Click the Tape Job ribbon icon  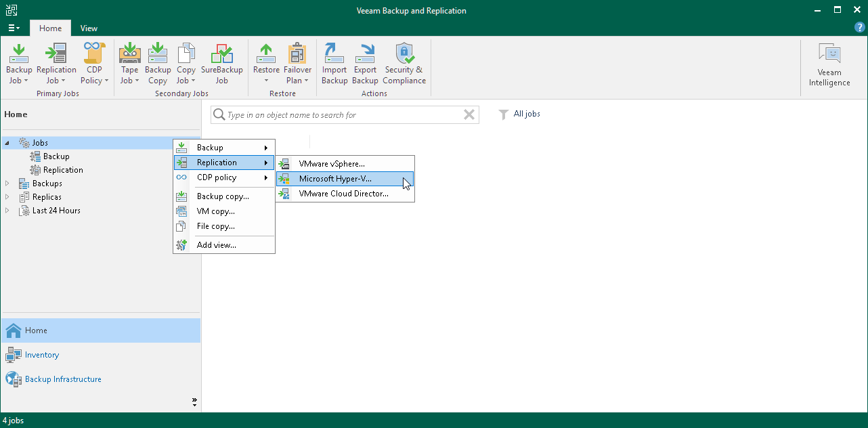pos(129,53)
